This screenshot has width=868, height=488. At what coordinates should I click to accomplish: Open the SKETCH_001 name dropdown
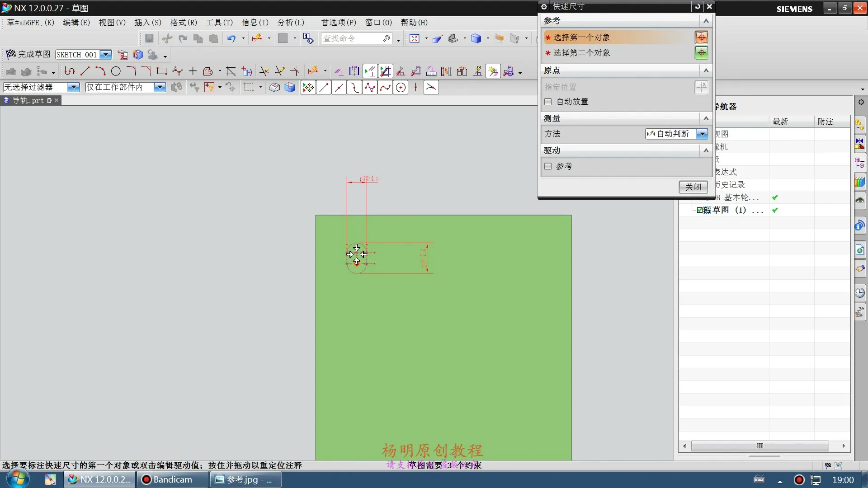[106, 55]
